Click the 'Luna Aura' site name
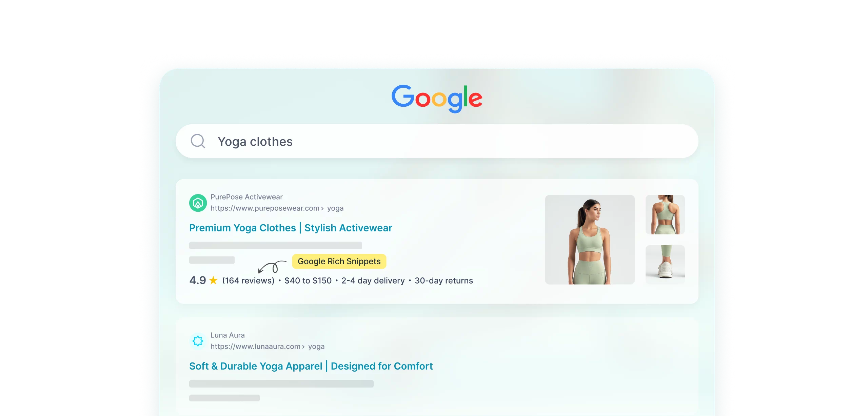The height and width of the screenshot is (416, 868). pos(228,335)
